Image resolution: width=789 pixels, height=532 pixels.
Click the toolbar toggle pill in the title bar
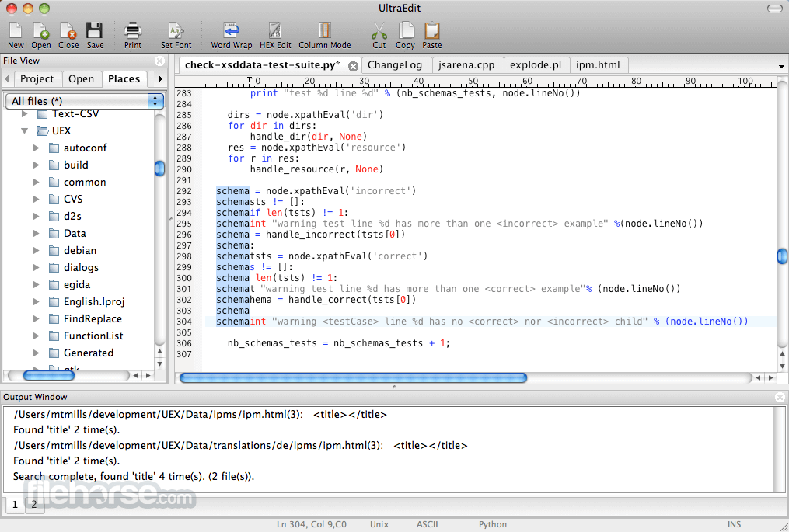(774, 9)
